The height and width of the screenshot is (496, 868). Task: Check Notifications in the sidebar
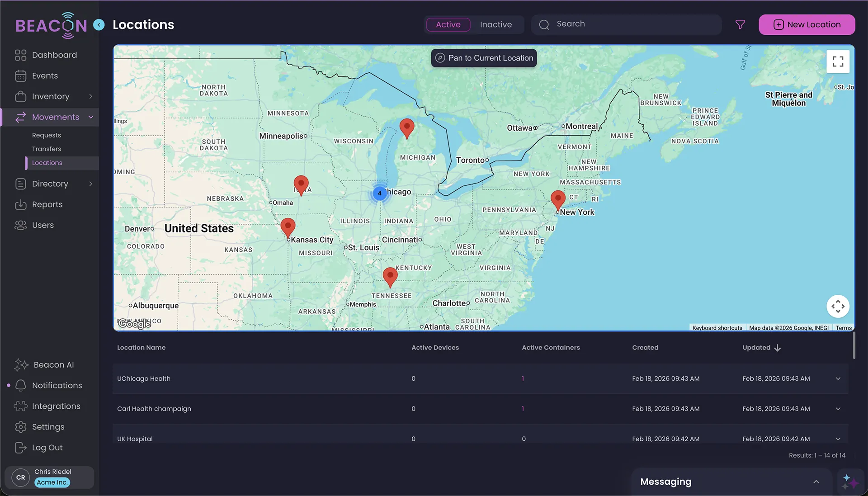click(x=57, y=385)
